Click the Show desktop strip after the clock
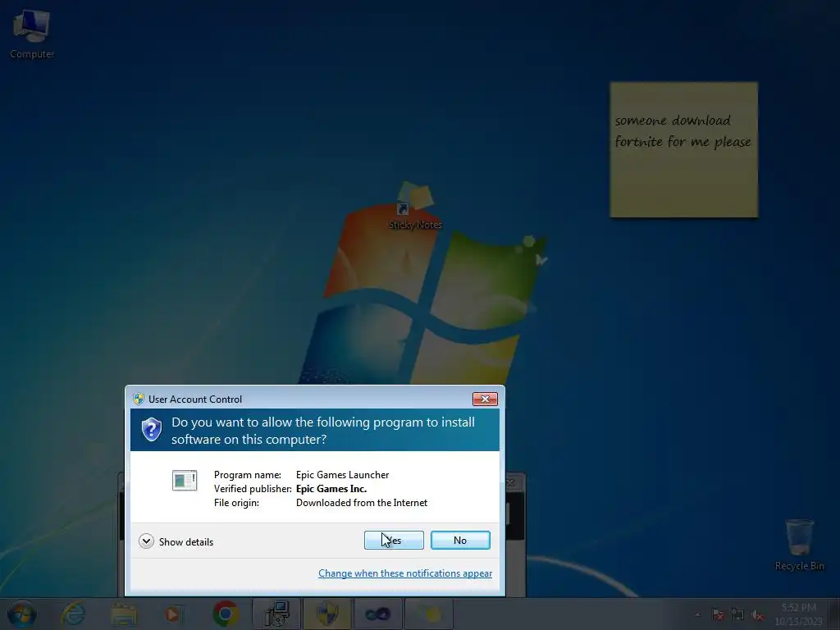Screen dimensions: 840x630 point(835,614)
